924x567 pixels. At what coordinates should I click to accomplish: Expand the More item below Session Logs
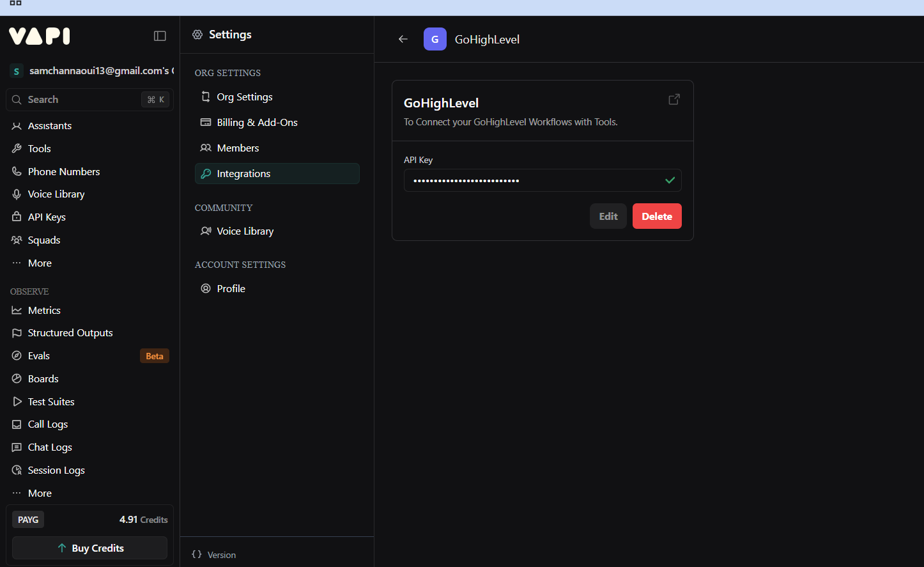[x=40, y=493]
